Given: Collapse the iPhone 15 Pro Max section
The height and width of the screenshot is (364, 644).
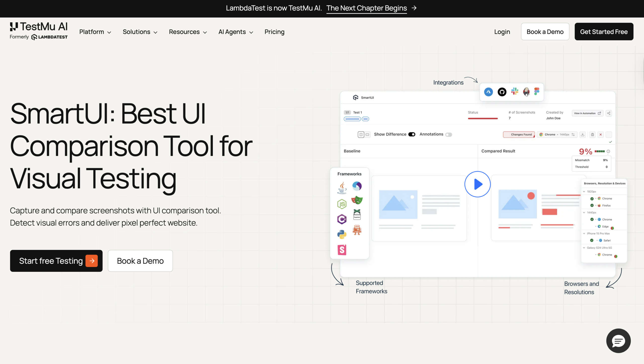Looking at the screenshot, I should 584,233.
